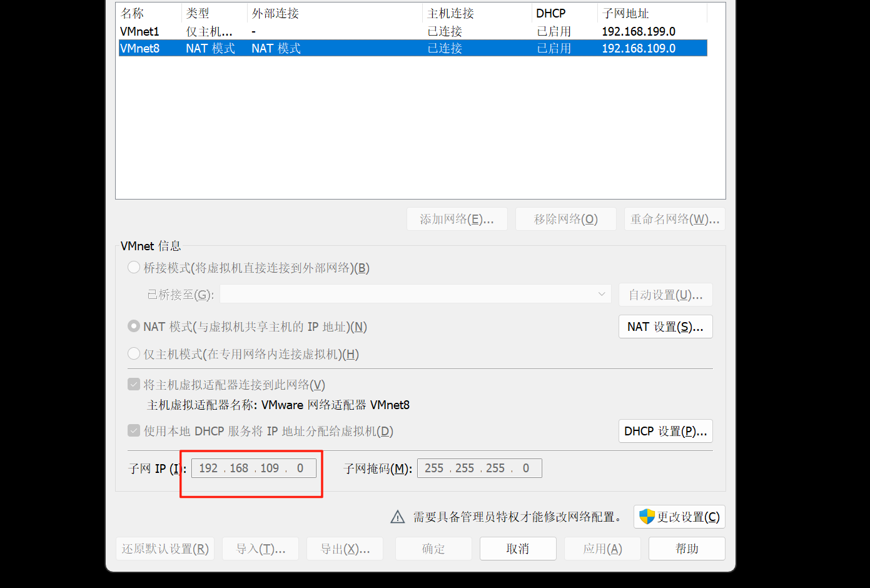870x588 pixels.
Task: Click 导入 button
Action: coord(260,549)
